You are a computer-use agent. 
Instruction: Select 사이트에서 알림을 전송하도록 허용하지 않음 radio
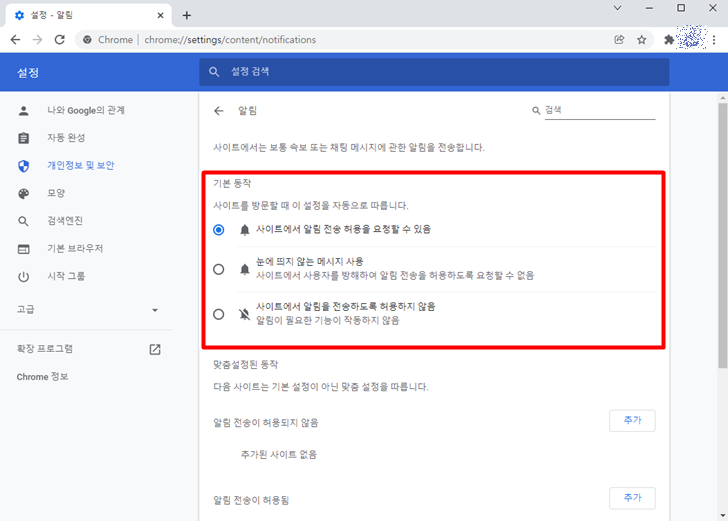[219, 314]
